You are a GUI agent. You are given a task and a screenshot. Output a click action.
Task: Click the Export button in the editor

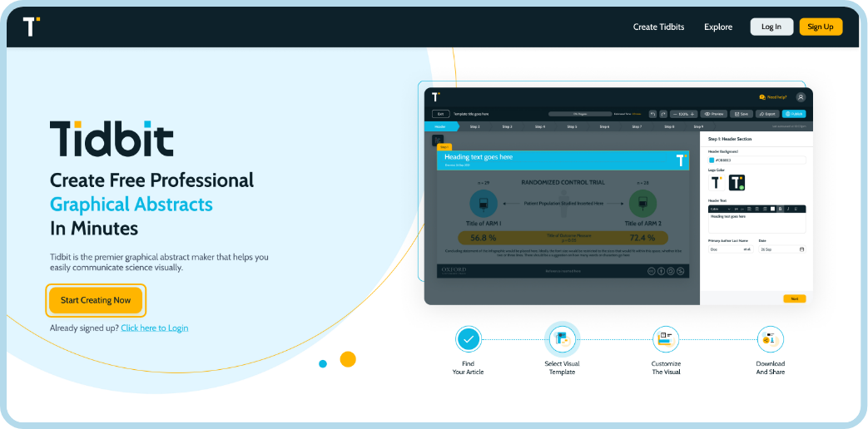[767, 114]
